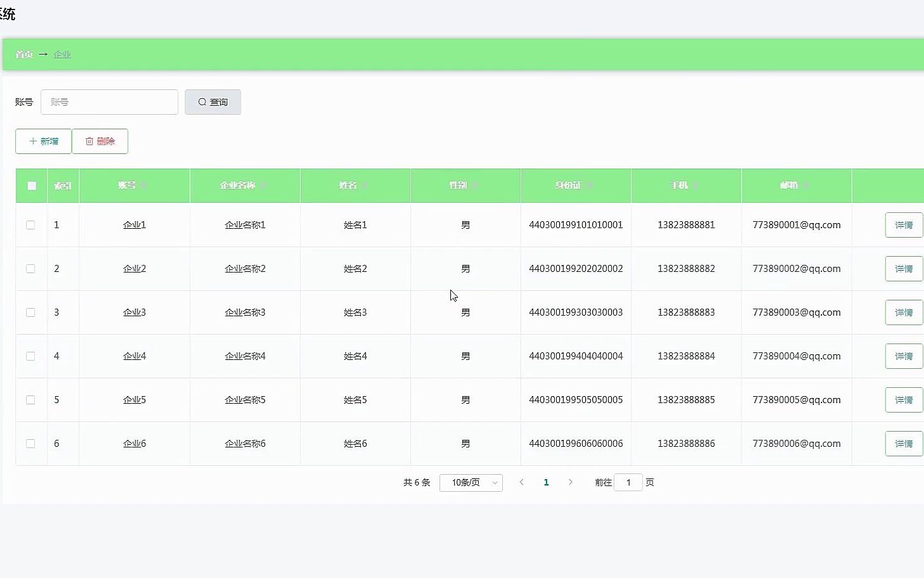Sort table by 手机 column arrows
This screenshot has width=924, height=578.
click(x=695, y=186)
